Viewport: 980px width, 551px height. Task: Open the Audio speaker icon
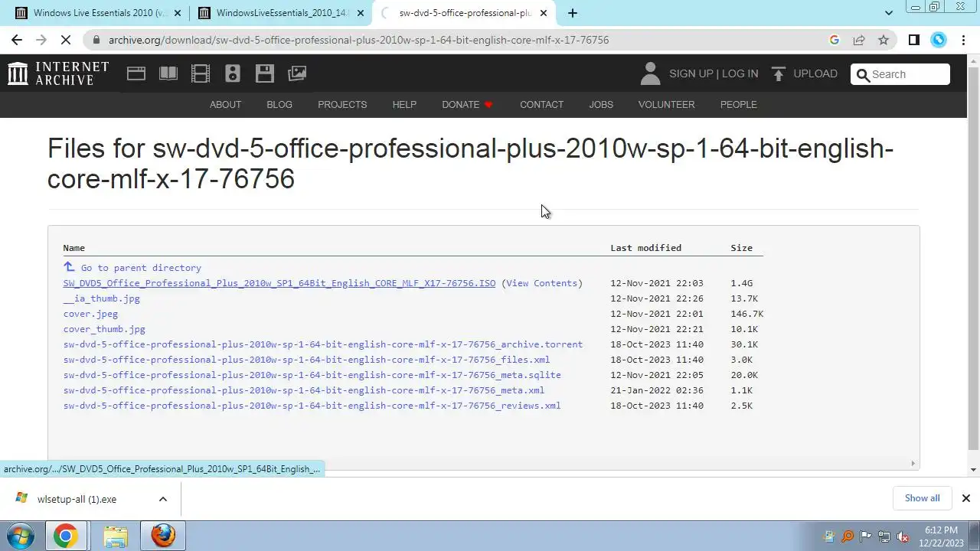tap(233, 73)
